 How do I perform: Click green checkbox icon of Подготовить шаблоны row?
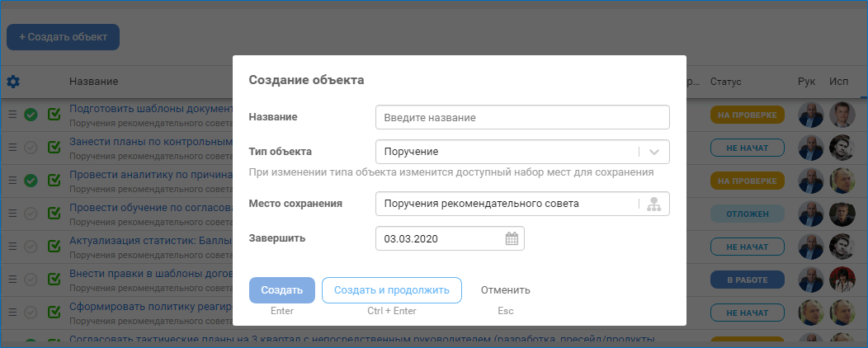tap(54, 114)
